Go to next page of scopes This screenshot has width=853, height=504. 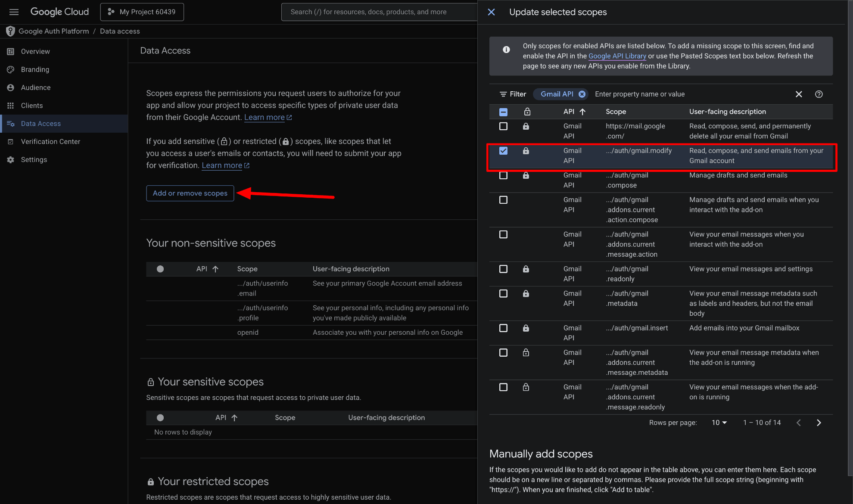[819, 423]
